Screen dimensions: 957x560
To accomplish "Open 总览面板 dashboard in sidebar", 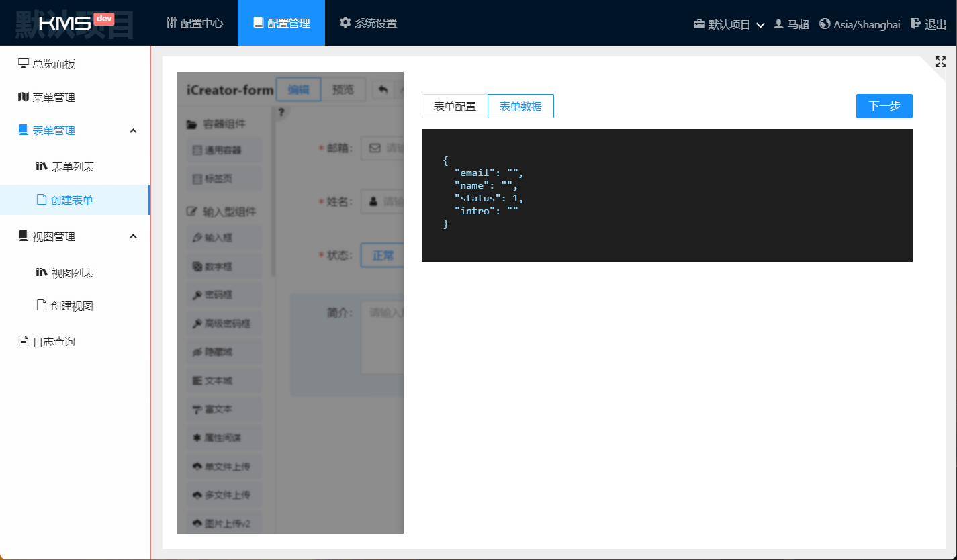I will (x=54, y=64).
